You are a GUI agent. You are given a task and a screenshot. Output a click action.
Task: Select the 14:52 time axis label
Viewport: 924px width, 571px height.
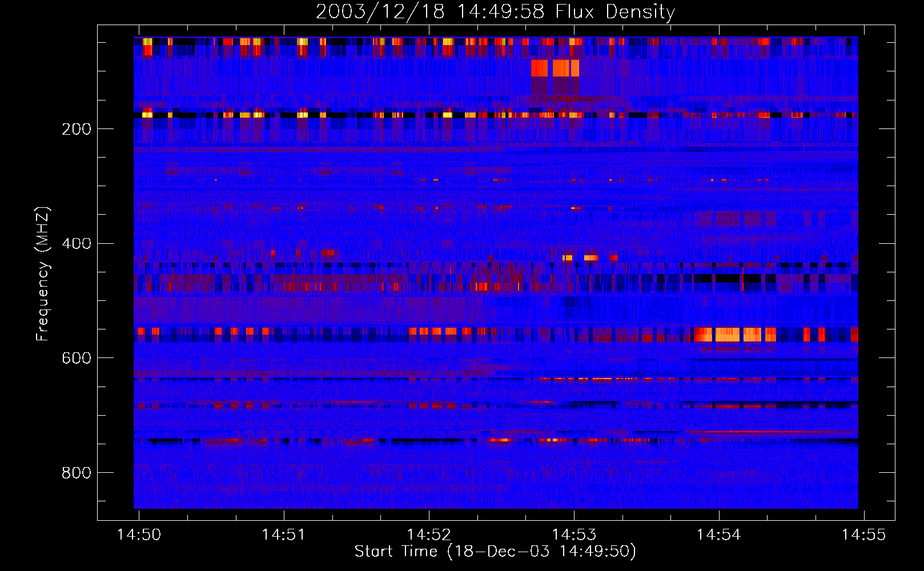tap(429, 534)
